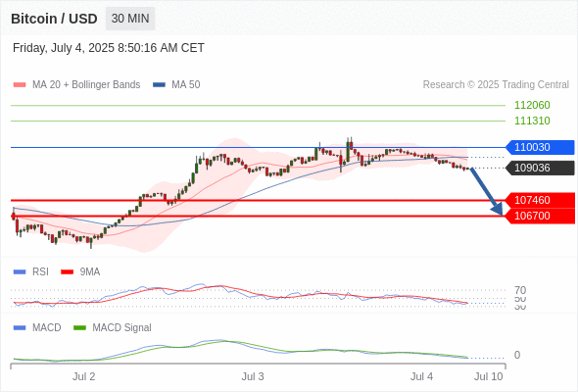Click the 106700 red support label
Image resolution: width=578 pixels, height=392 pixels.
coord(540,216)
